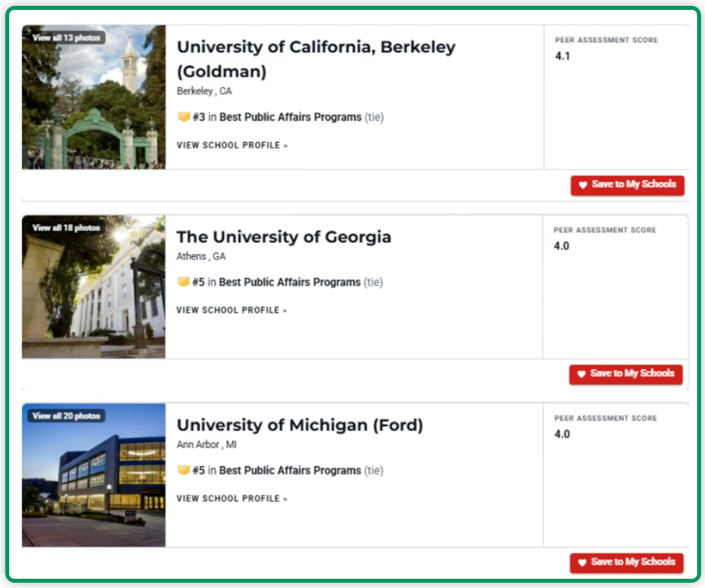View school profile for University of Georgia

231,310
